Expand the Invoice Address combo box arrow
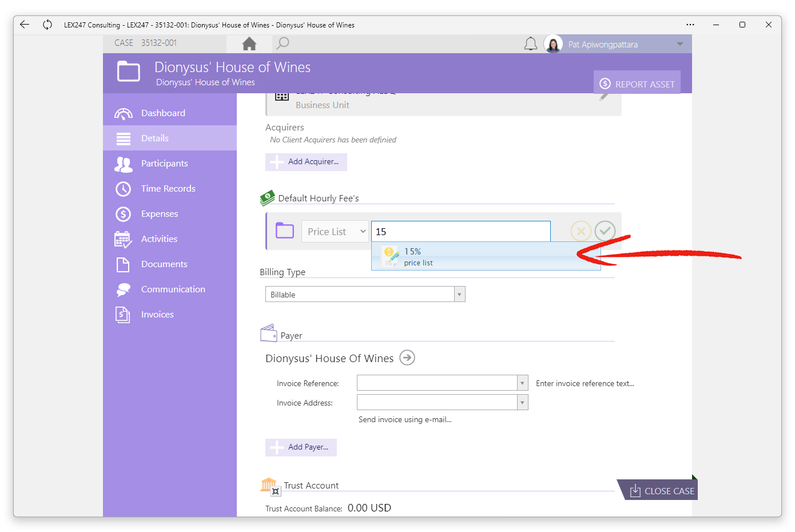 pos(522,403)
